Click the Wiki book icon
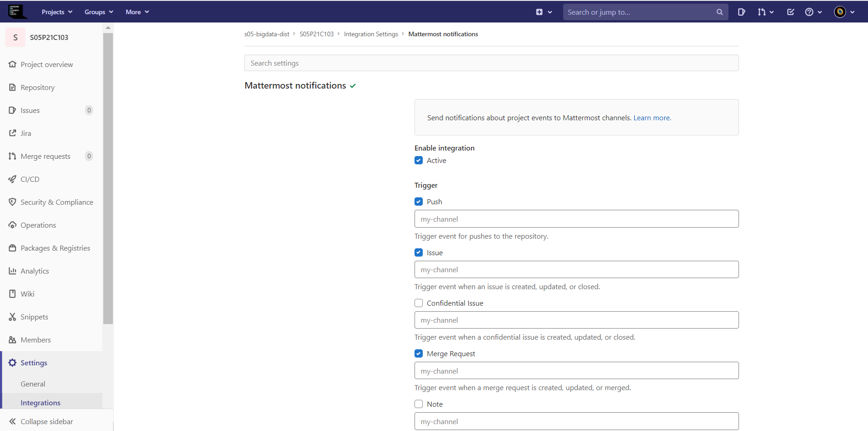This screenshot has height=431, width=868. [12, 294]
